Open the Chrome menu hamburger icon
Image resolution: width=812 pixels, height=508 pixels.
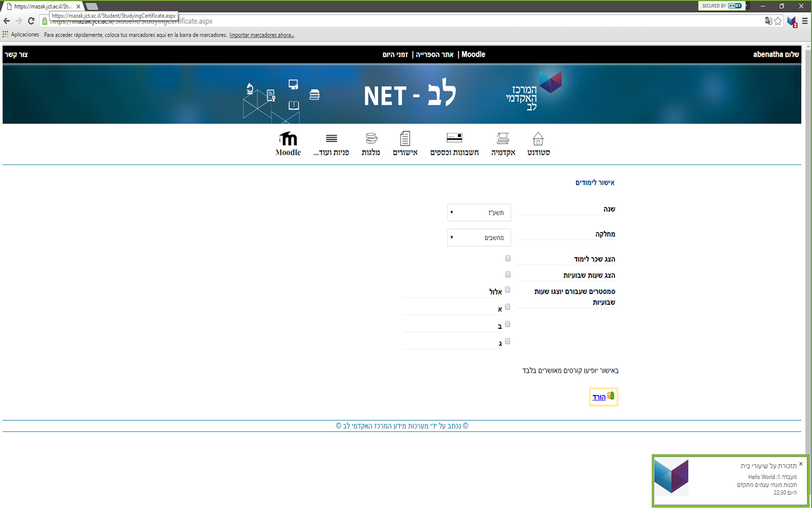(x=805, y=21)
